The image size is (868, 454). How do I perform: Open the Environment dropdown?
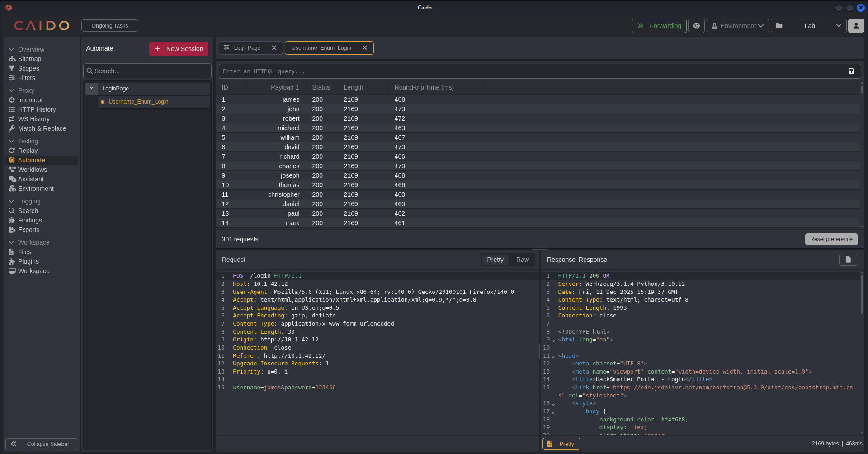[737, 26]
